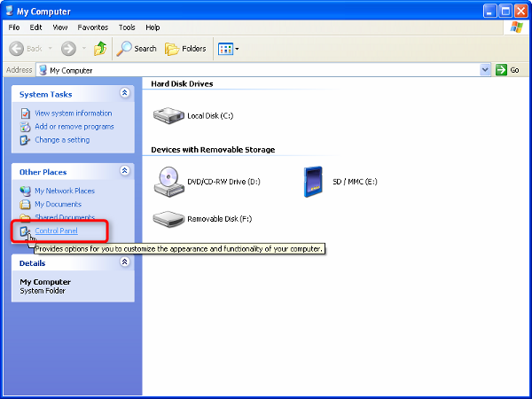Click the Local Disk (C:) label
This screenshot has width=532, height=399.
click(210, 115)
